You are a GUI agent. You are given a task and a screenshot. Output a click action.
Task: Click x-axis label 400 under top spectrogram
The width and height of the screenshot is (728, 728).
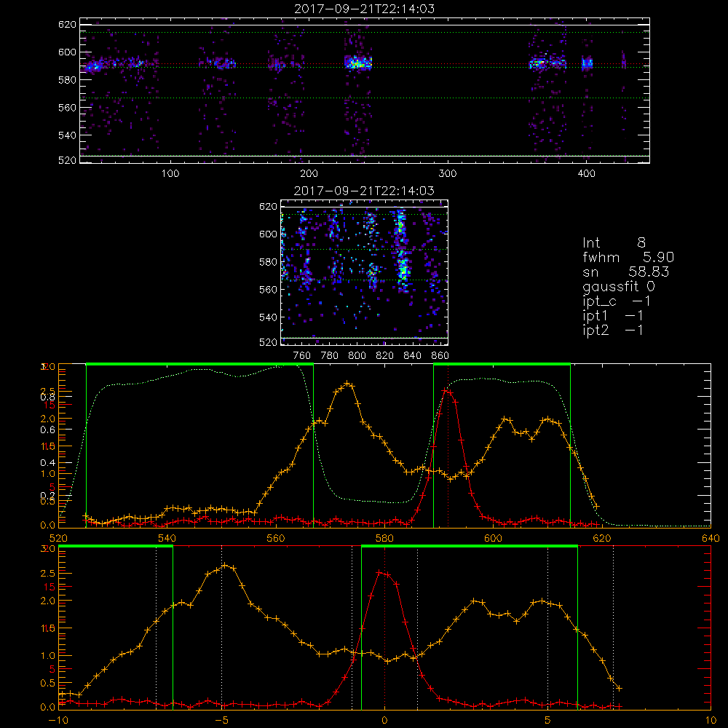point(586,174)
